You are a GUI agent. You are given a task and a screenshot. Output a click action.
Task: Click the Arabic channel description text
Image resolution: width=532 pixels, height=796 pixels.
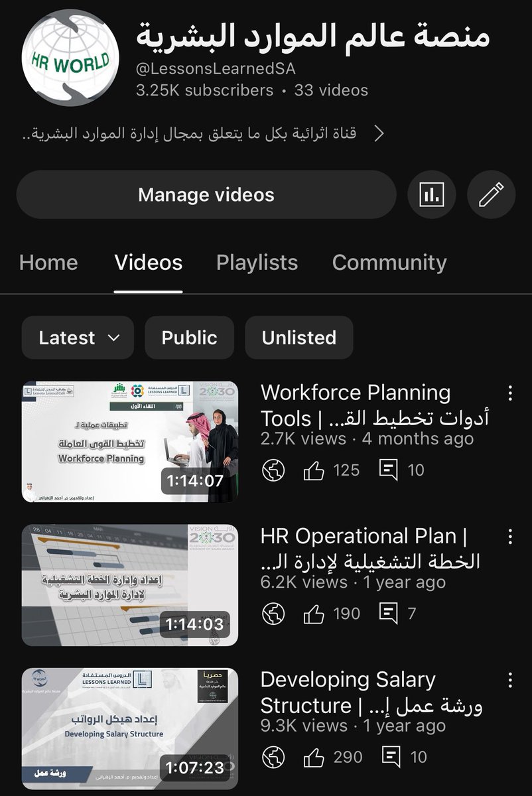pos(190,134)
